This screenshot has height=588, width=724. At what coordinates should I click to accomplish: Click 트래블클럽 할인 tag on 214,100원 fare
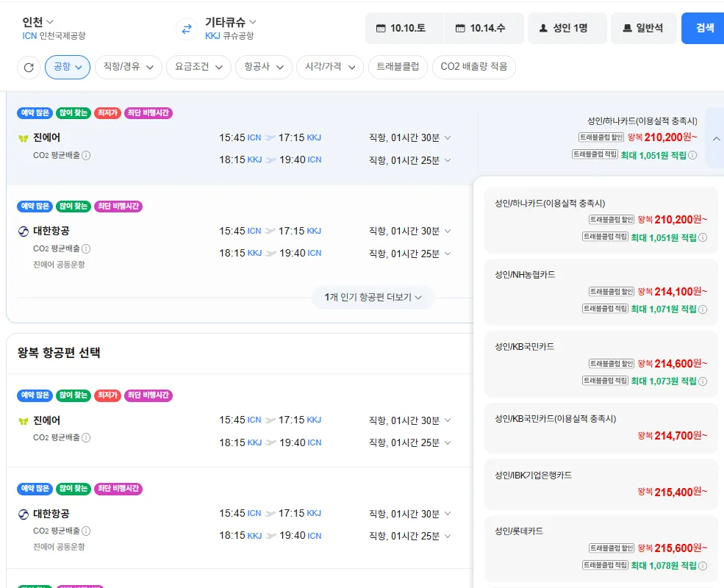(x=612, y=292)
